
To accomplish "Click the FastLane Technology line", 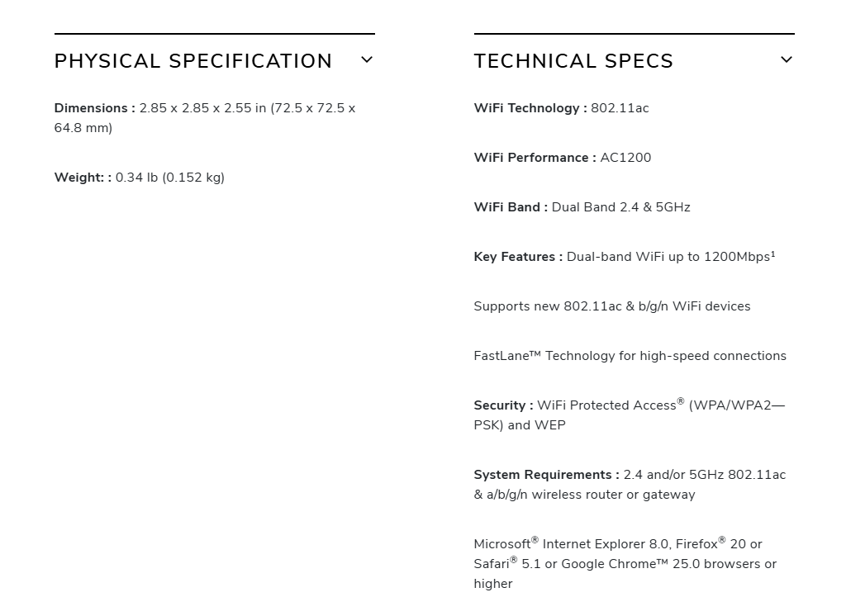I will (x=630, y=356).
